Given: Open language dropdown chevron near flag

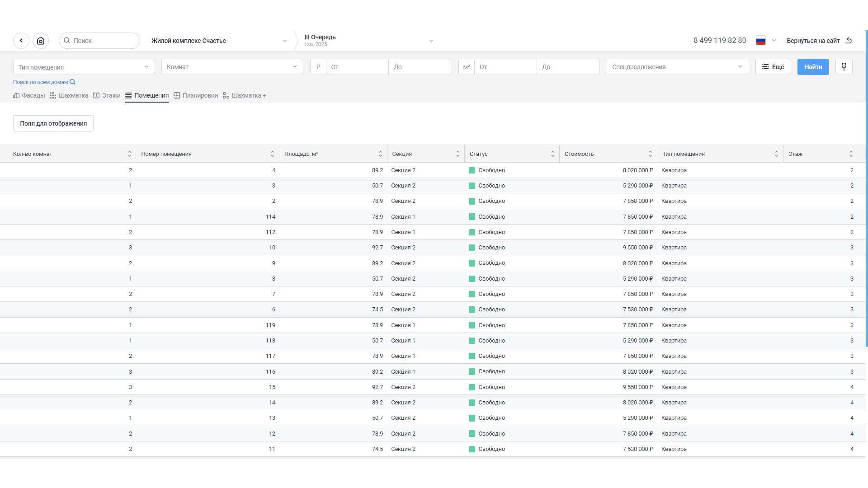Looking at the screenshot, I should pos(774,41).
